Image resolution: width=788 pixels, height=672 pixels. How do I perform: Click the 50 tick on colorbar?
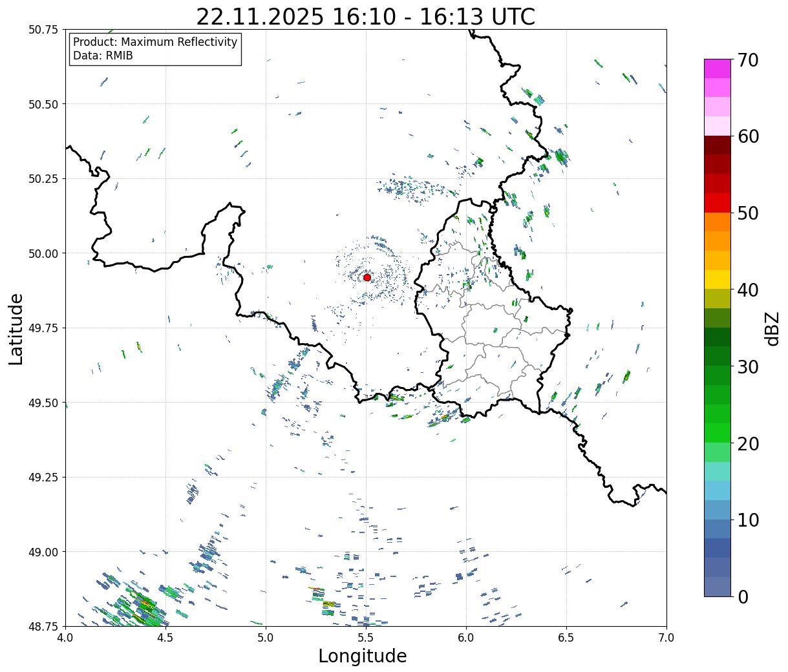(747, 213)
